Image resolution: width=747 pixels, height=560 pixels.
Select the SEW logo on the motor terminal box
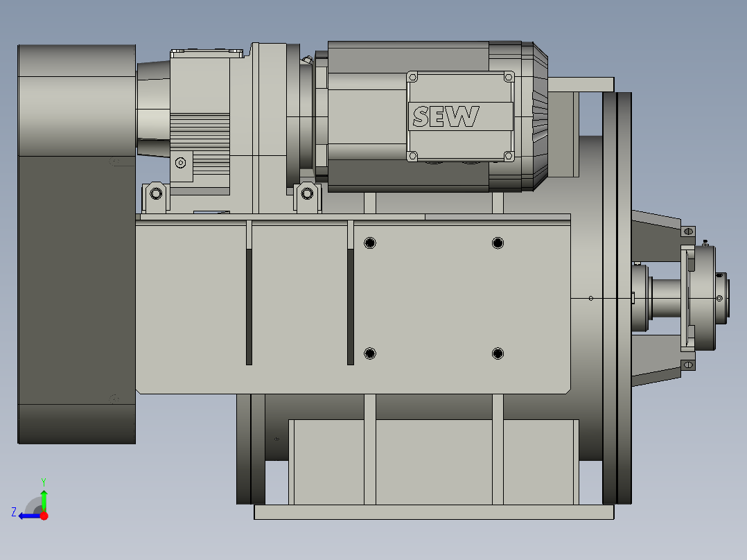(446, 116)
